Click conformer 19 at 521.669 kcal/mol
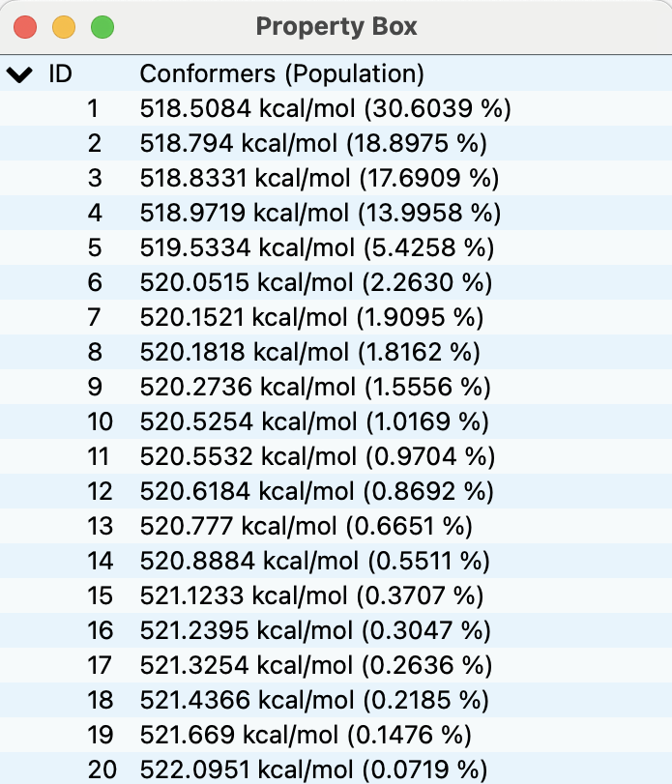This screenshot has height=784, width=672. tap(306, 735)
